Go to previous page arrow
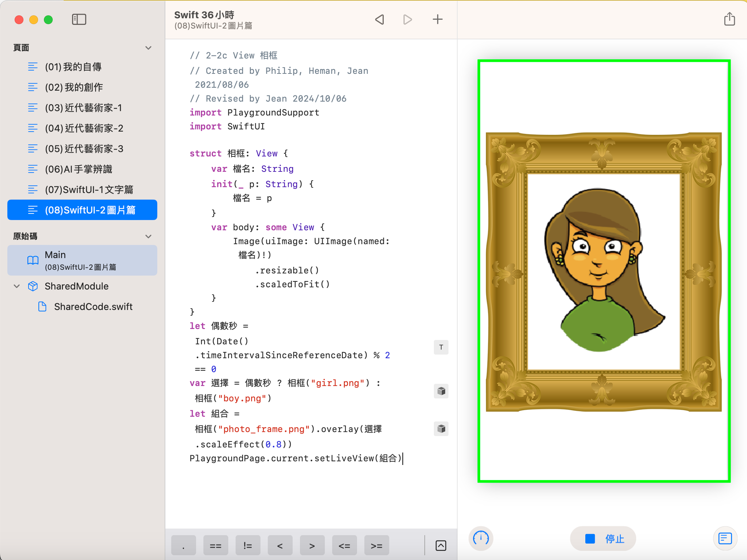 380,19
